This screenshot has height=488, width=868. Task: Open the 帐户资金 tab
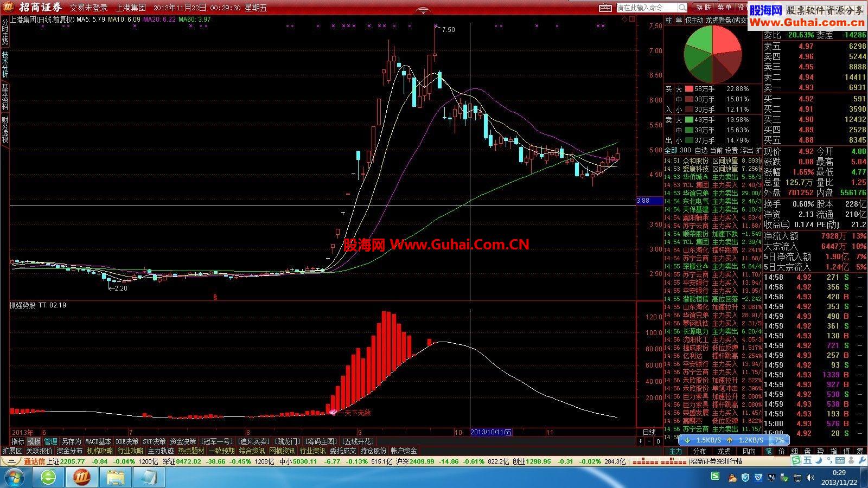click(404, 451)
